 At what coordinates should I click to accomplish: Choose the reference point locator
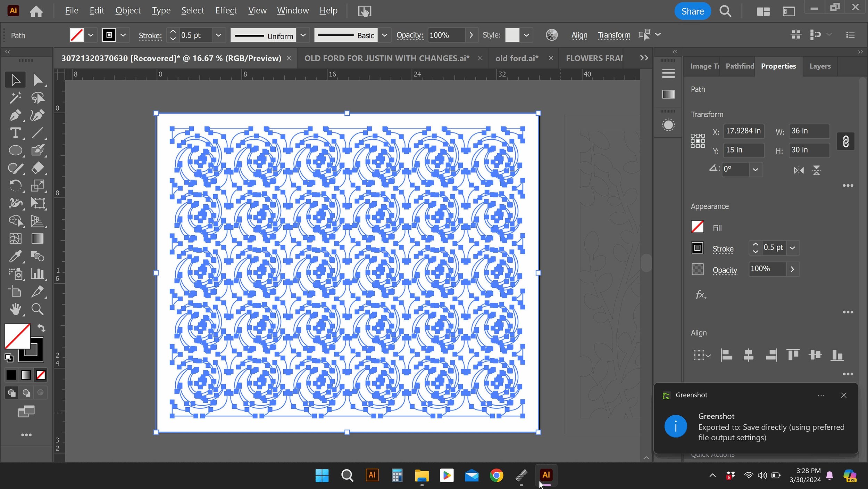point(698,141)
